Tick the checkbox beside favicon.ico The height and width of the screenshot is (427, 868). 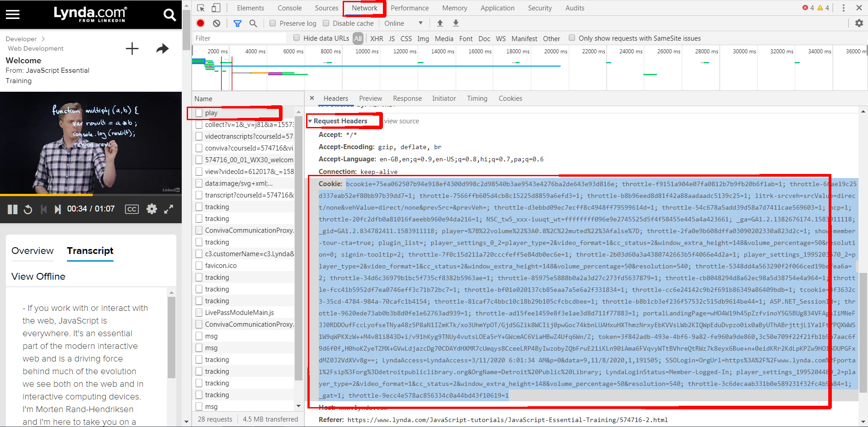click(x=199, y=266)
